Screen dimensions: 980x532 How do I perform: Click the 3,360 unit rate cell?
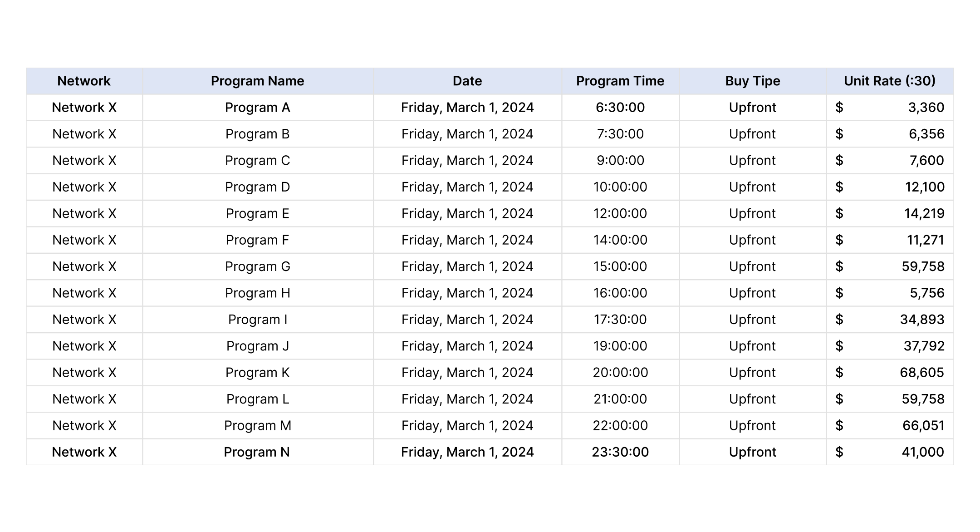point(890,108)
